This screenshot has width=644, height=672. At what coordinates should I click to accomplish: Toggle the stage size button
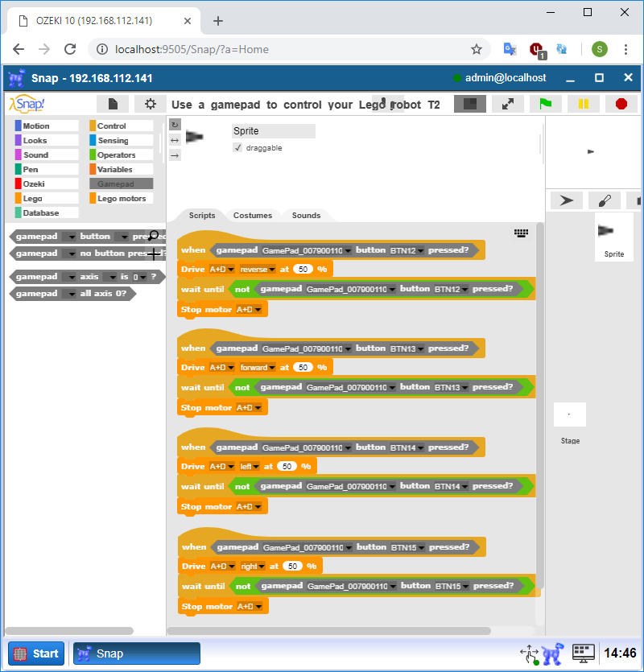pyautogui.click(x=470, y=104)
